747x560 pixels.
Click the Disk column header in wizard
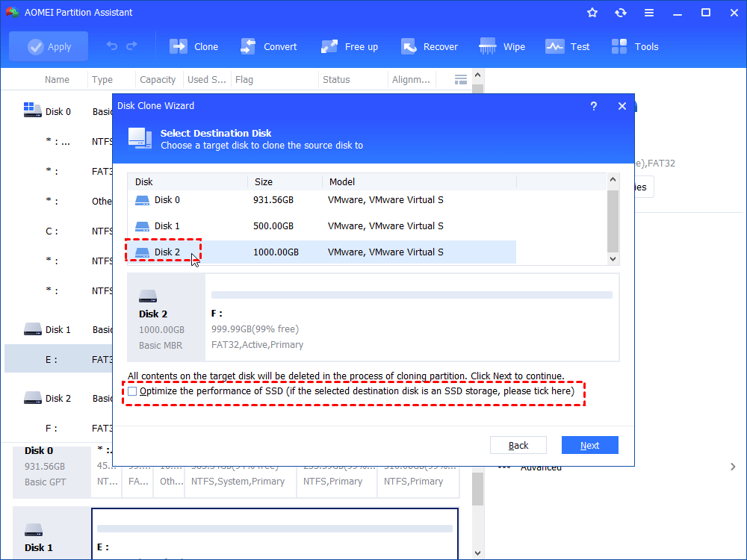(x=187, y=182)
